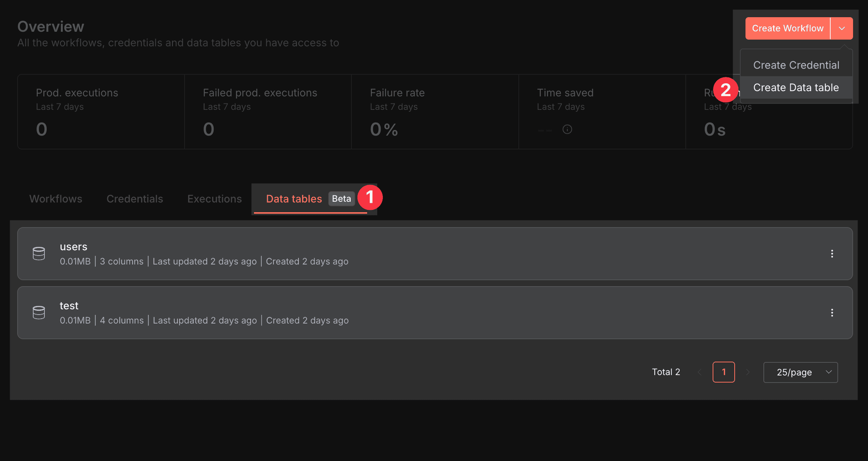Viewport: 868px width, 461px height.
Task: Select the Data tables tab
Action: pyautogui.click(x=294, y=199)
